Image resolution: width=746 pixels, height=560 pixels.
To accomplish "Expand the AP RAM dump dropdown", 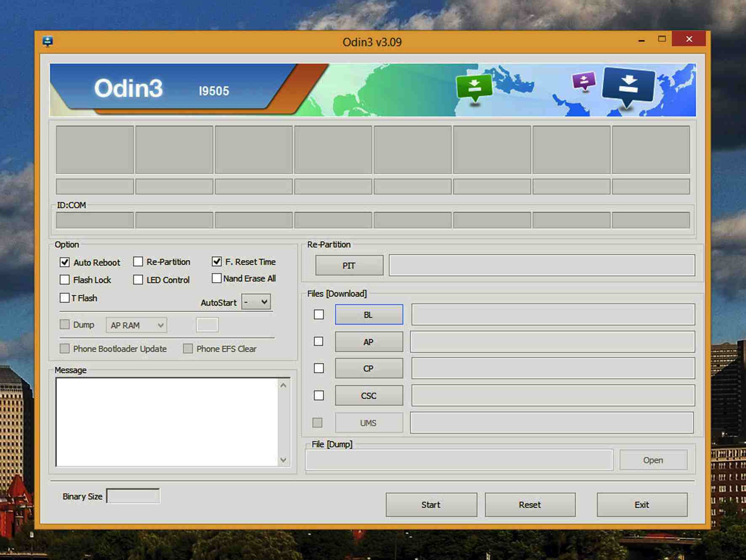I will 136,325.
